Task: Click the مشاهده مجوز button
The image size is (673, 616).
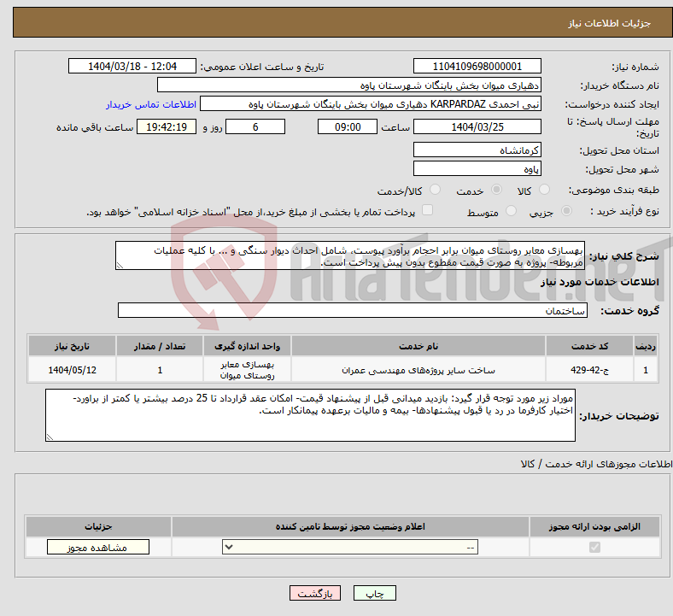Action: [x=98, y=548]
